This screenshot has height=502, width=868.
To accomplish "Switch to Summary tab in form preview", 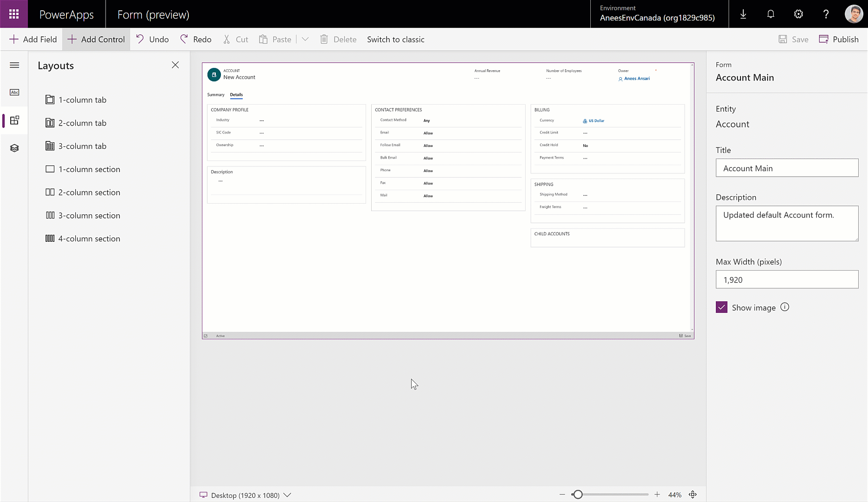I will 216,95.
